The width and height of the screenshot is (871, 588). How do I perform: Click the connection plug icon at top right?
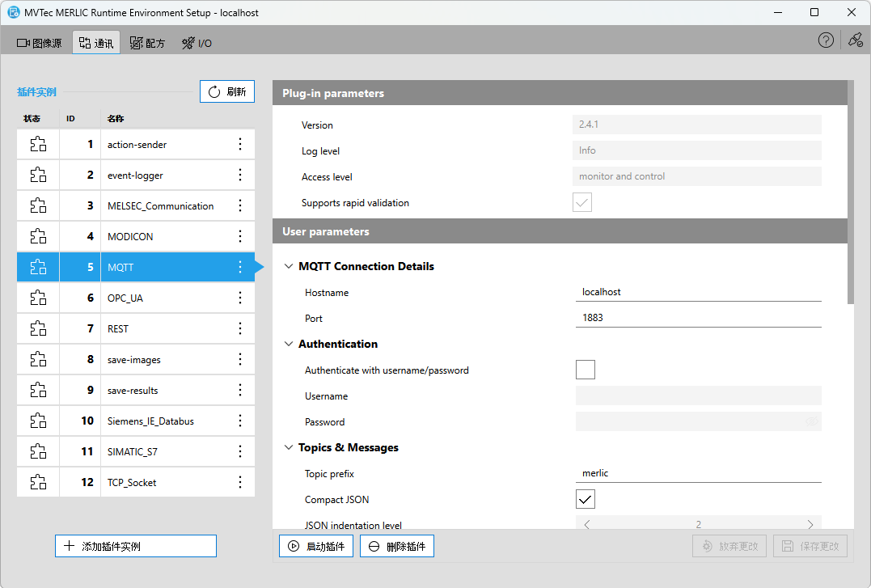(x=855, y=40)
